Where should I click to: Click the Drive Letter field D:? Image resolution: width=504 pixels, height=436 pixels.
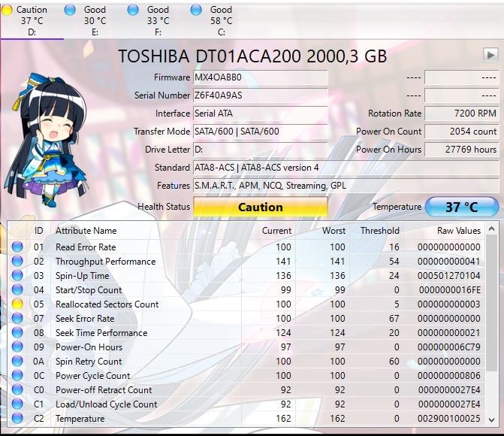pos(261,150)
